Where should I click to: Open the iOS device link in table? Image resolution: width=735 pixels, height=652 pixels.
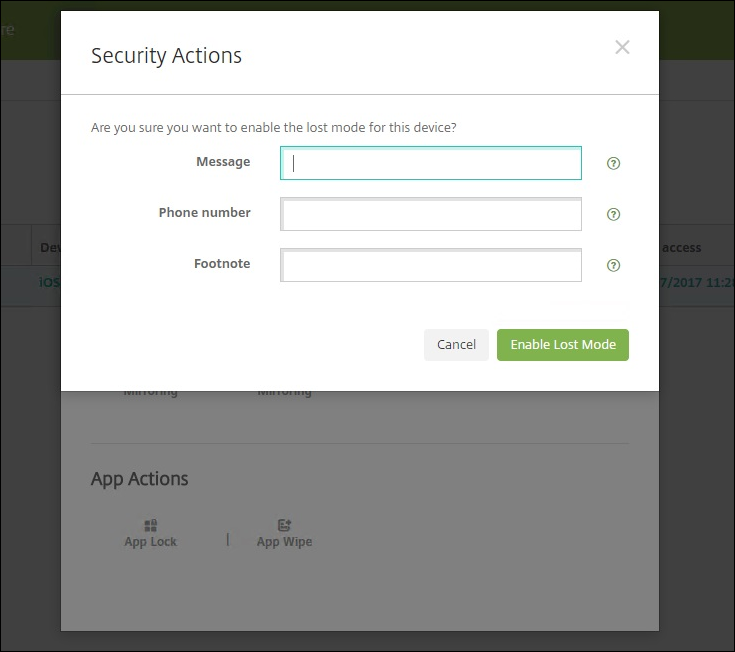49,283
